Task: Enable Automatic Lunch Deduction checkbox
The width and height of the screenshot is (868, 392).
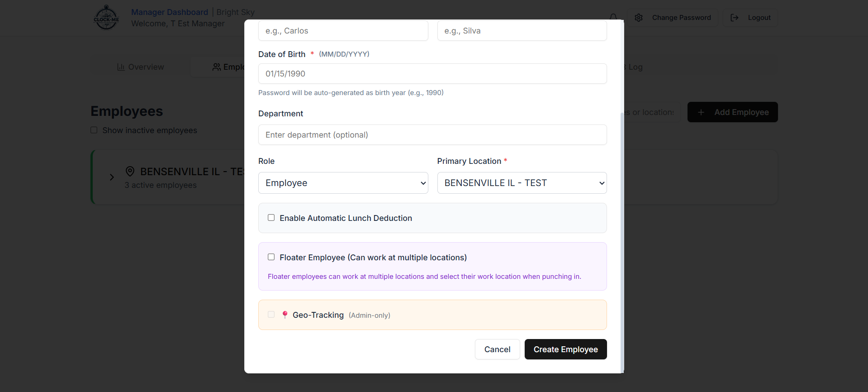Action: point(271,218)
